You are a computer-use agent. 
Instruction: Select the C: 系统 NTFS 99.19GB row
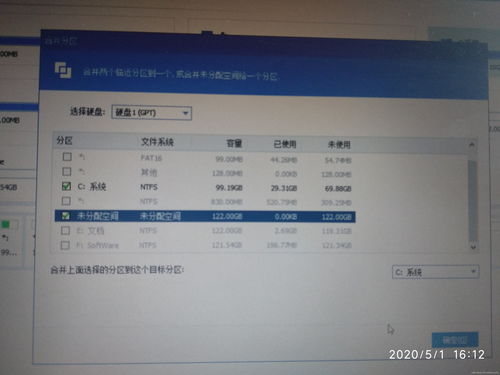(x=205, y=187)
